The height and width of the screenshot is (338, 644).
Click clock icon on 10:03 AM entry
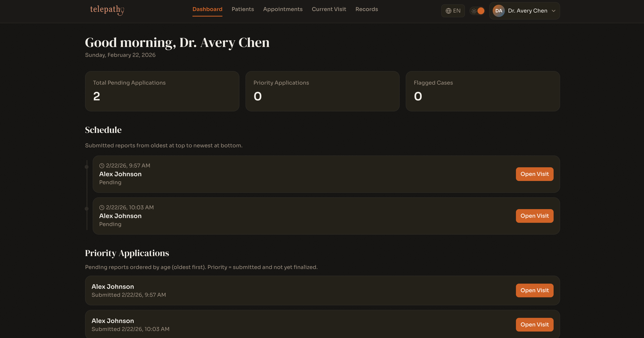tap(102, 208)
